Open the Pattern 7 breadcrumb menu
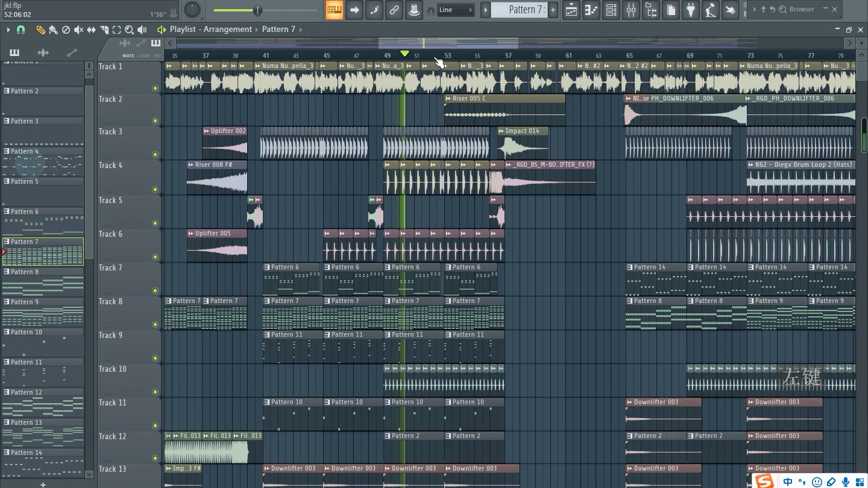868x488 pixels. click(x=278, y=29)
